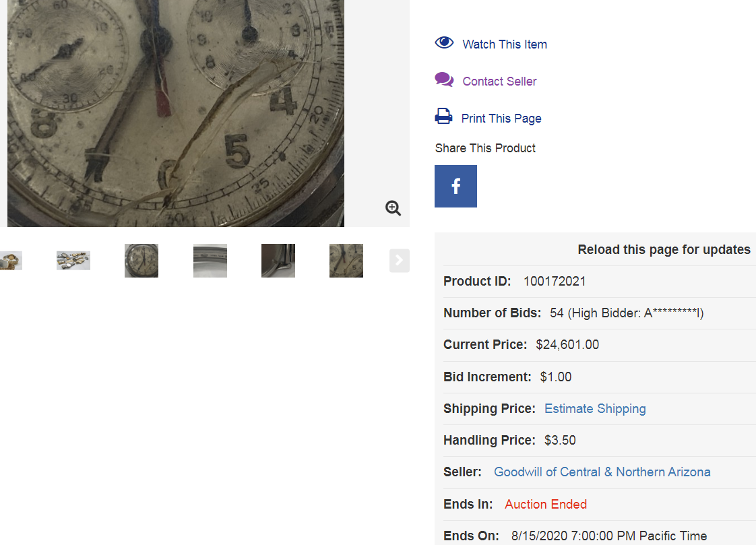Click the eye icon for watching item
This screenshot has height=545, width=756.
(444, 42)
